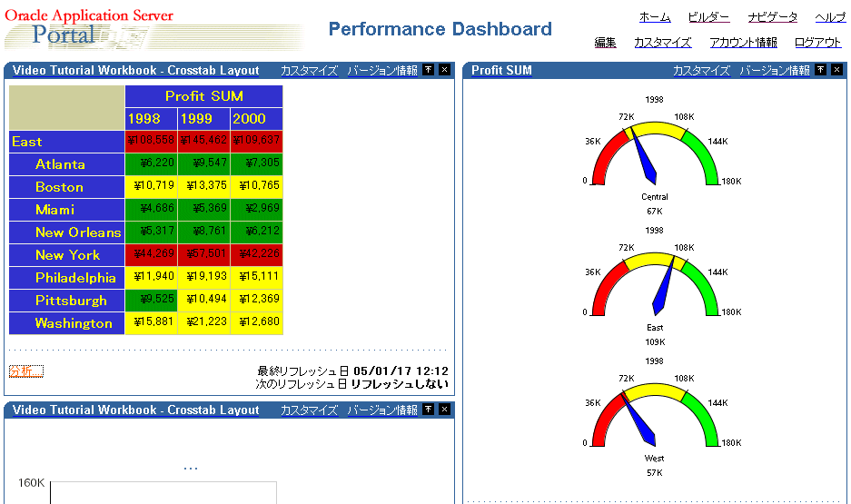Open the ビルダー link
Screen dimensions: 851x504
click(x=708, y=17)
